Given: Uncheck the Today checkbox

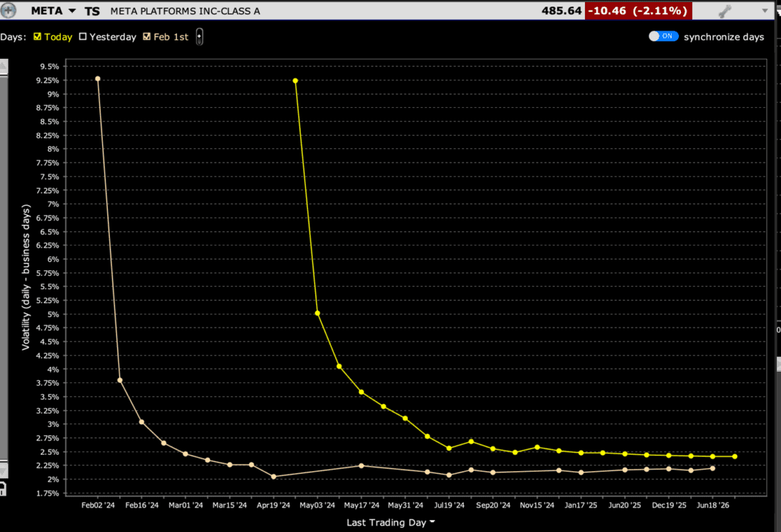Looking at the screenshot, I should pyautogui.click(x=36, y=36).
